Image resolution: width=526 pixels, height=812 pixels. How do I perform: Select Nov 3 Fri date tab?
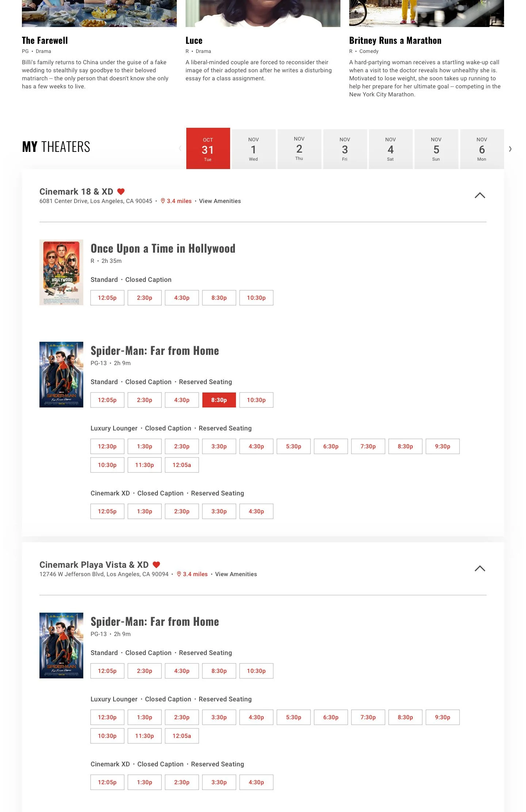coord(345,149)
